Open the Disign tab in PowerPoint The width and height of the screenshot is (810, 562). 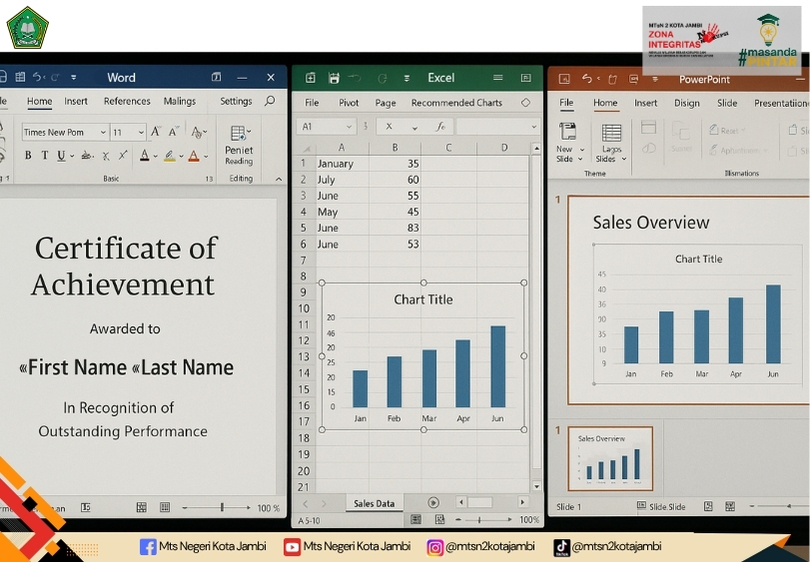pyautogui.click(x=687, y=103)
